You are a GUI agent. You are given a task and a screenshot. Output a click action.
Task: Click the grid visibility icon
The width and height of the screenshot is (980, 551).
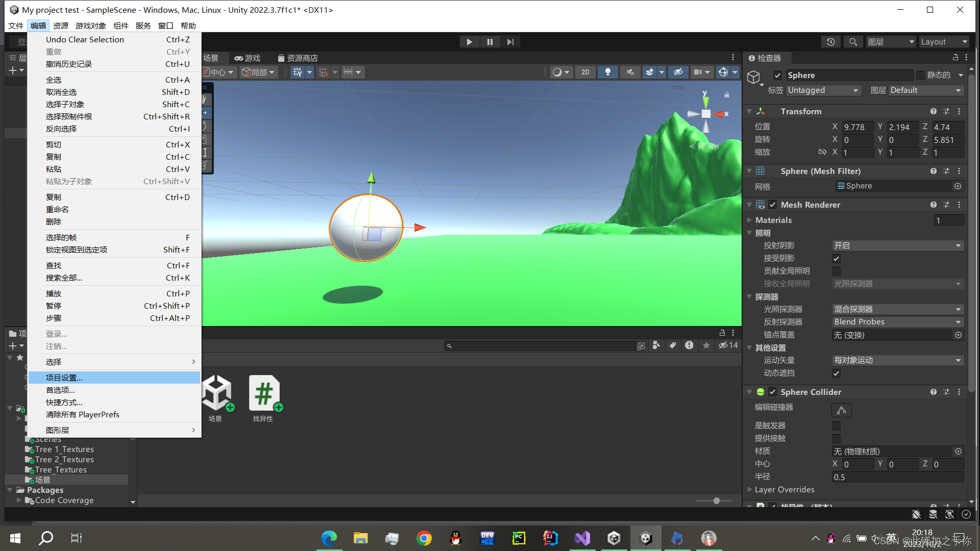298,72
